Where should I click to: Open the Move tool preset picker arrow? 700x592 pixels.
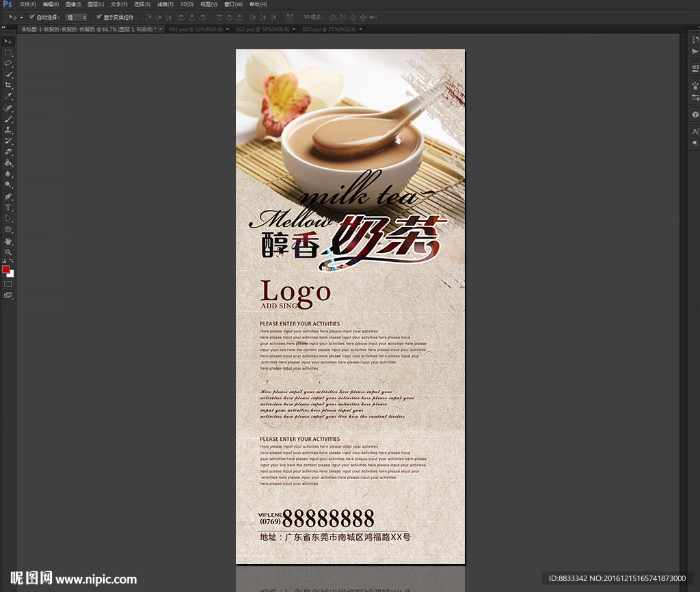pos(21,17)
